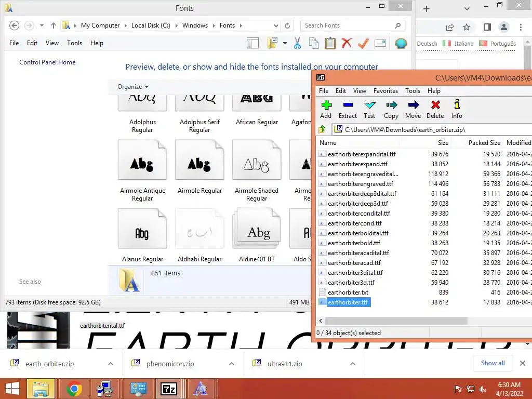Open the address bar history dropdown in Fonts
The height and width of the screenshot is (399, 532).
(276, 25)
